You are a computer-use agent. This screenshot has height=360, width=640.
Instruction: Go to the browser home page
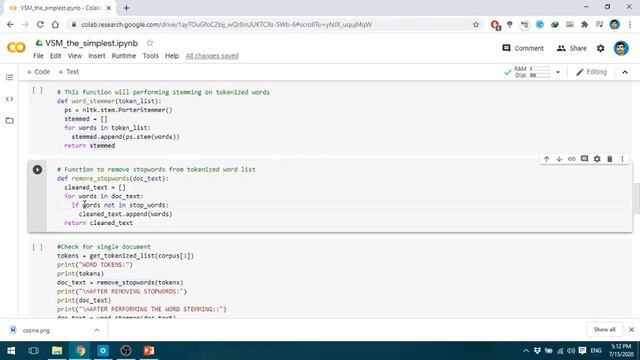55,24
